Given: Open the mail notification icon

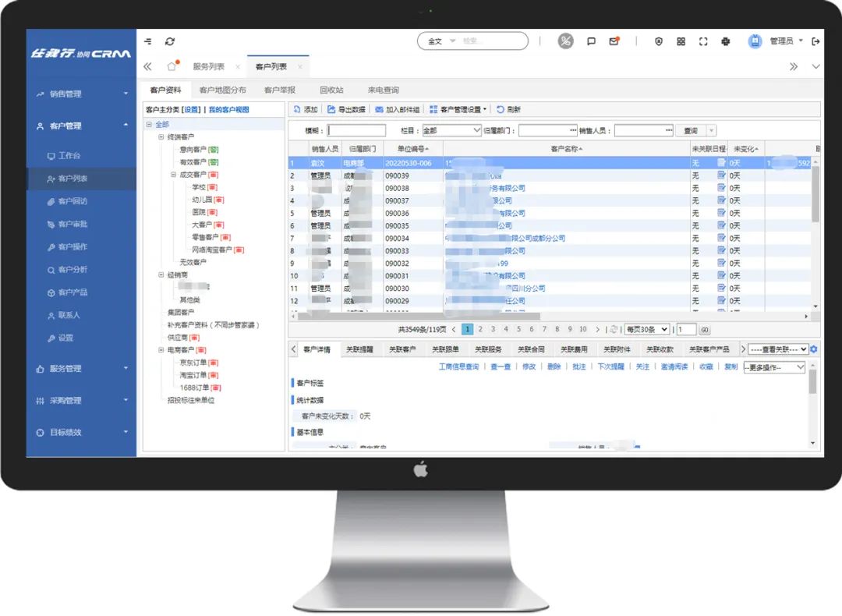Looking at the screenshot, I should (614, 42).
